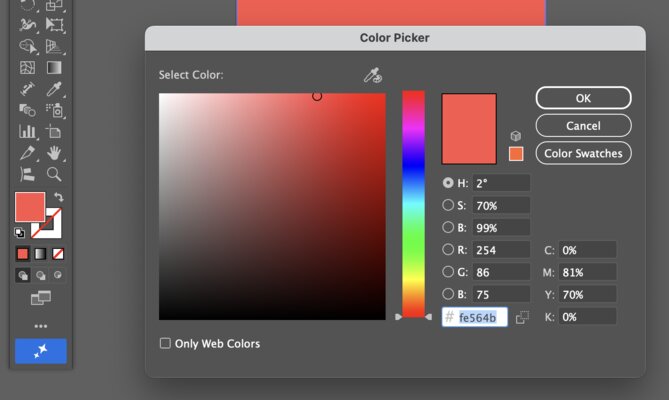Screen dimensions: 669x400
Task: Select the R red radio button
Action: pos(448,250)
